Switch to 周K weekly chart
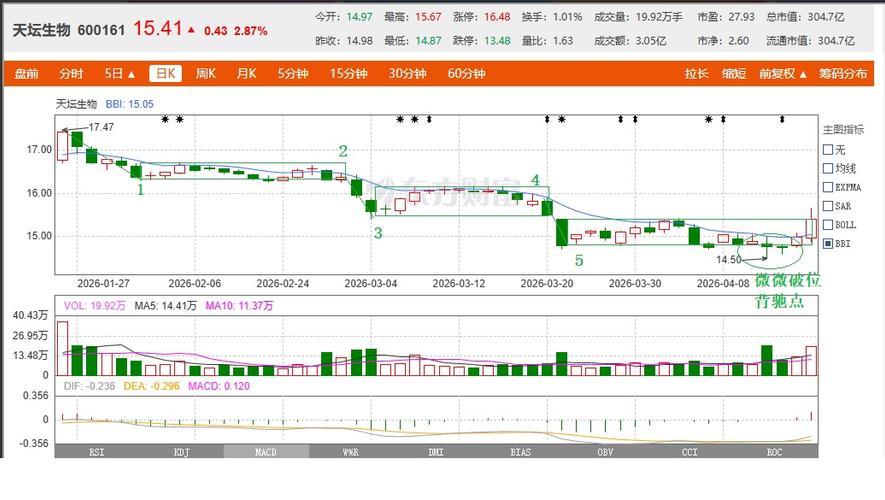This screenshot has width=885, height=500. click(x=205, y=74)
